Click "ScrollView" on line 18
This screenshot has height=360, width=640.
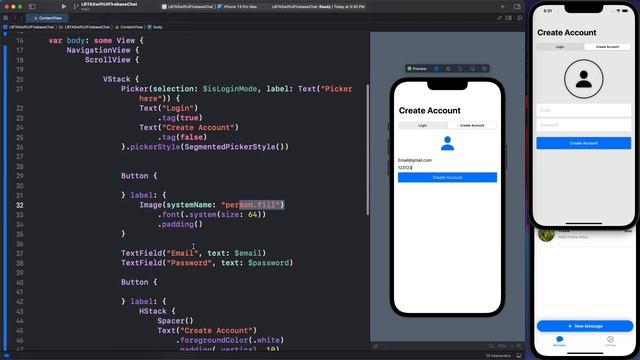coord(107,60)
